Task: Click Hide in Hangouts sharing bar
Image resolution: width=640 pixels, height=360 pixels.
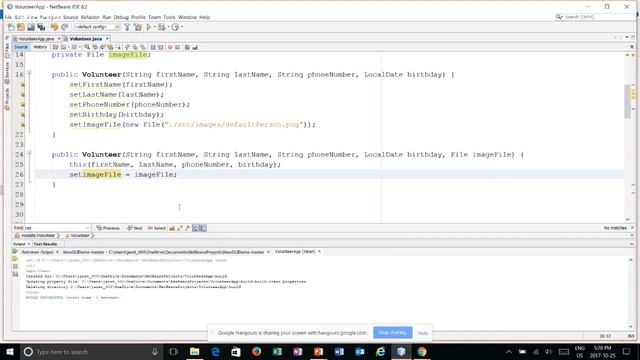Action: tap(422, 333)
